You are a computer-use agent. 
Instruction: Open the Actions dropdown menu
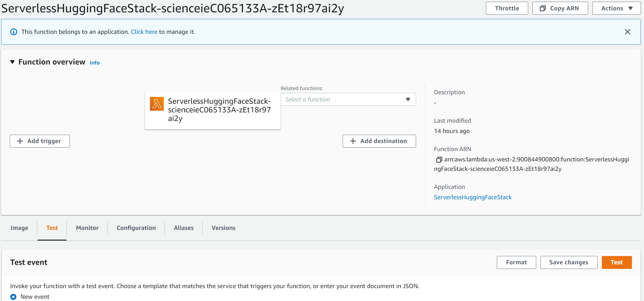[x=616, y=8]
